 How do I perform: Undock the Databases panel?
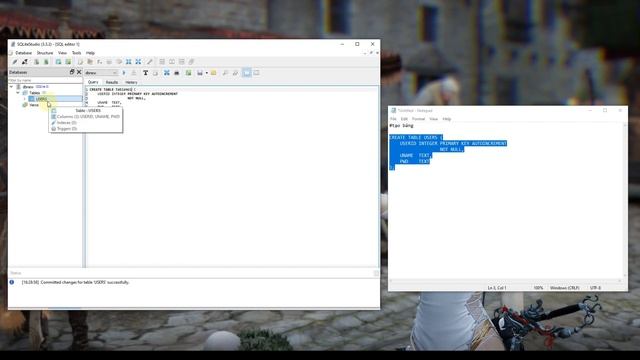click(x=72, y=72)
